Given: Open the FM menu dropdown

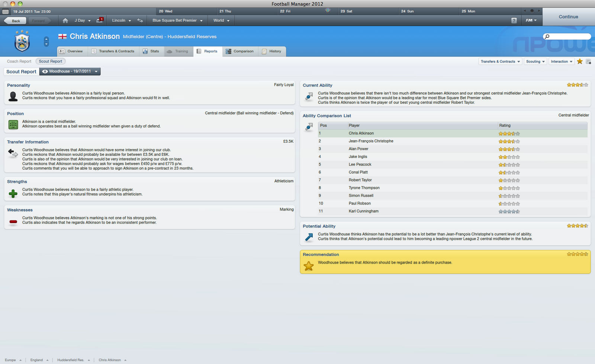Looking at the screenshot, I should 531,20.
